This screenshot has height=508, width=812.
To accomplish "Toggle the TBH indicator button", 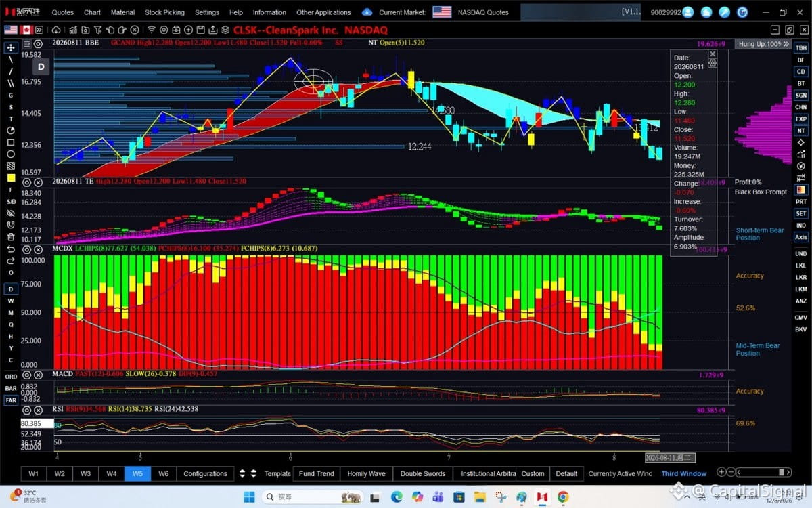I will [800, 48].
